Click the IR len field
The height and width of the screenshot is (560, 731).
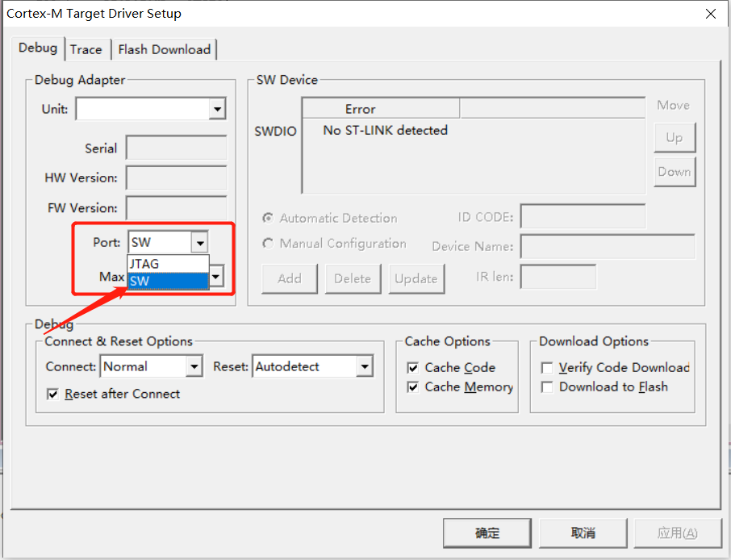(558, 277)
